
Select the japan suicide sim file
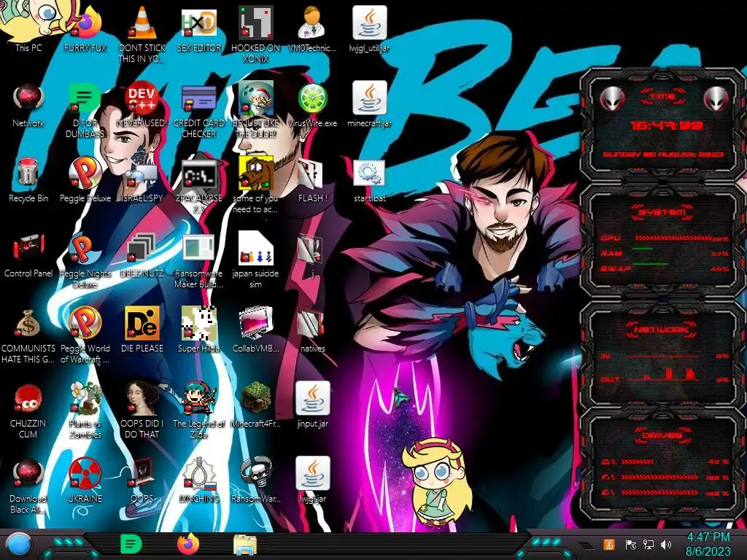click(x=256, y=248)
